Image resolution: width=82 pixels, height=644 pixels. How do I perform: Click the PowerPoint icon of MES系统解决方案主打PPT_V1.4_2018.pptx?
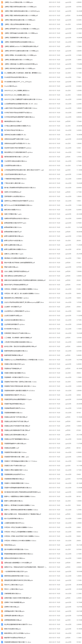click(x=2, y=82)
